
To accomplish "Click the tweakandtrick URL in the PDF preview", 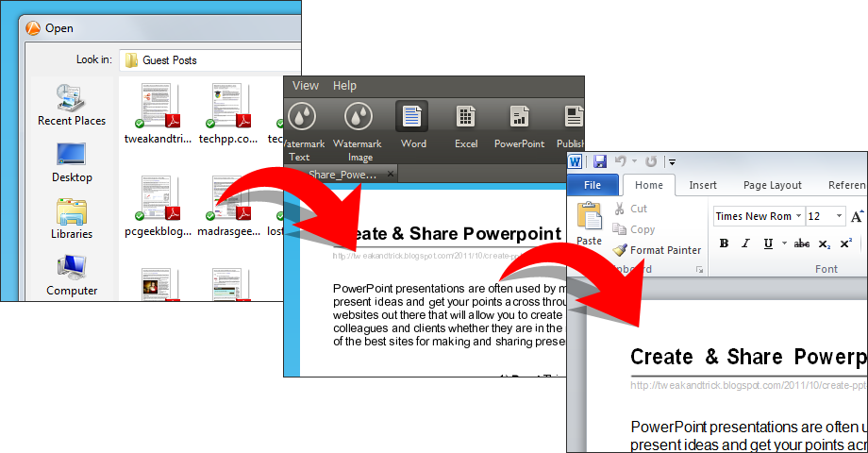I will click(428, 256).
